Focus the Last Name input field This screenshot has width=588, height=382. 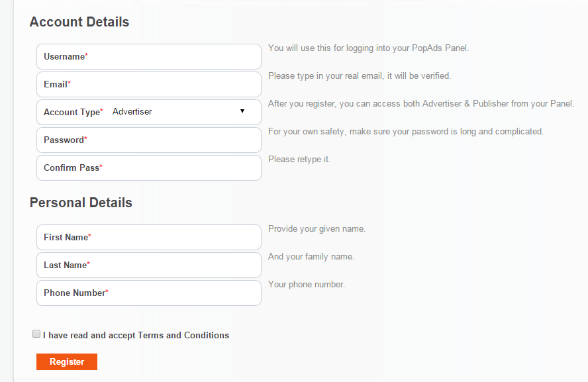pos(175,265)
